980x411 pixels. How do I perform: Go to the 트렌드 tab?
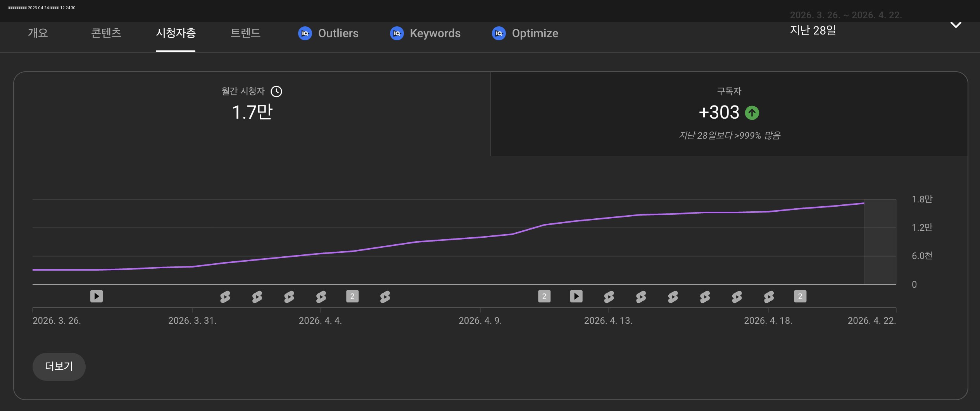click(245, 33)
